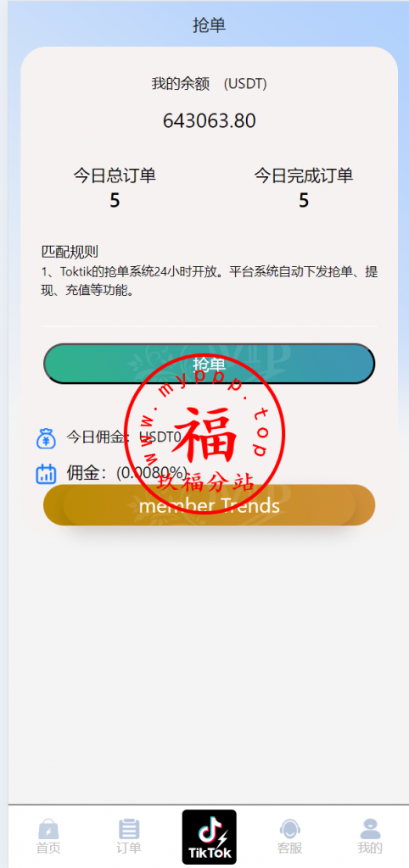
Task: Select the 订单 tab label
Action: coord(129,848)
